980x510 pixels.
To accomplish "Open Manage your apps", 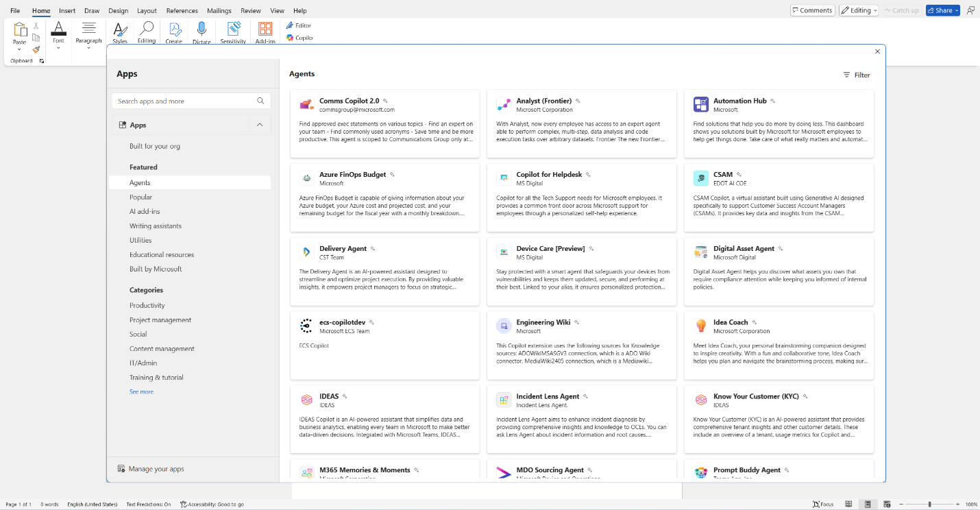I will click(151, 469).
